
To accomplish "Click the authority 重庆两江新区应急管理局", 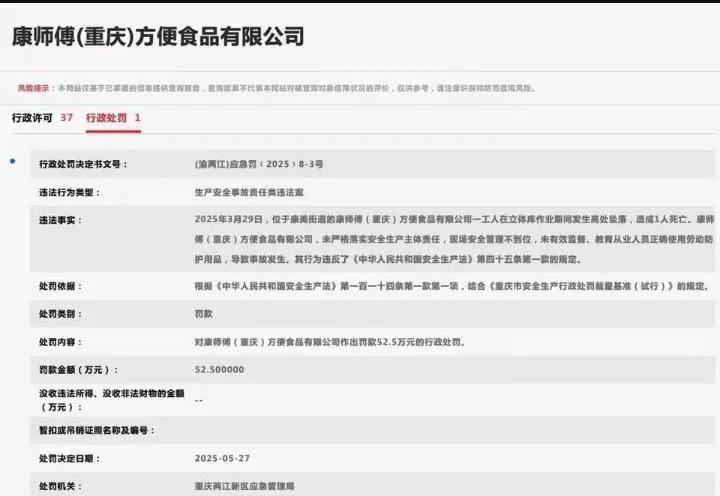I will pyautogui.click(x=244, y=486).
